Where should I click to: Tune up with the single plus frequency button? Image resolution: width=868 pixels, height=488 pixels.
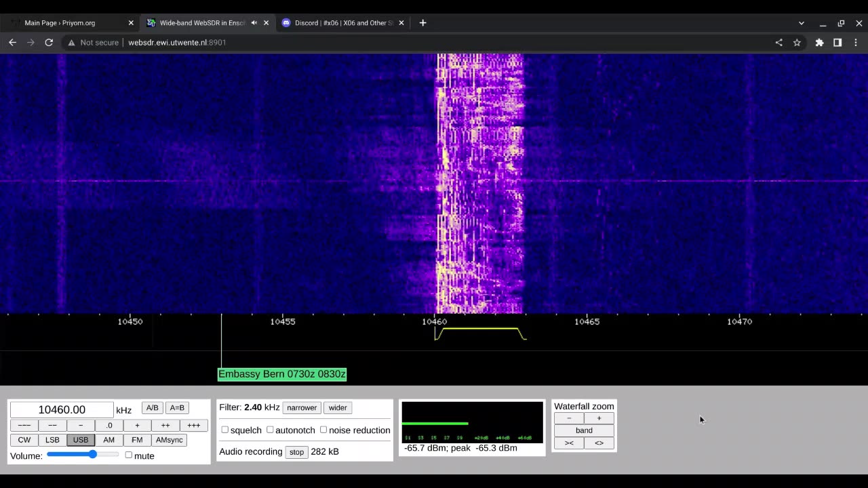coord(137,425)
